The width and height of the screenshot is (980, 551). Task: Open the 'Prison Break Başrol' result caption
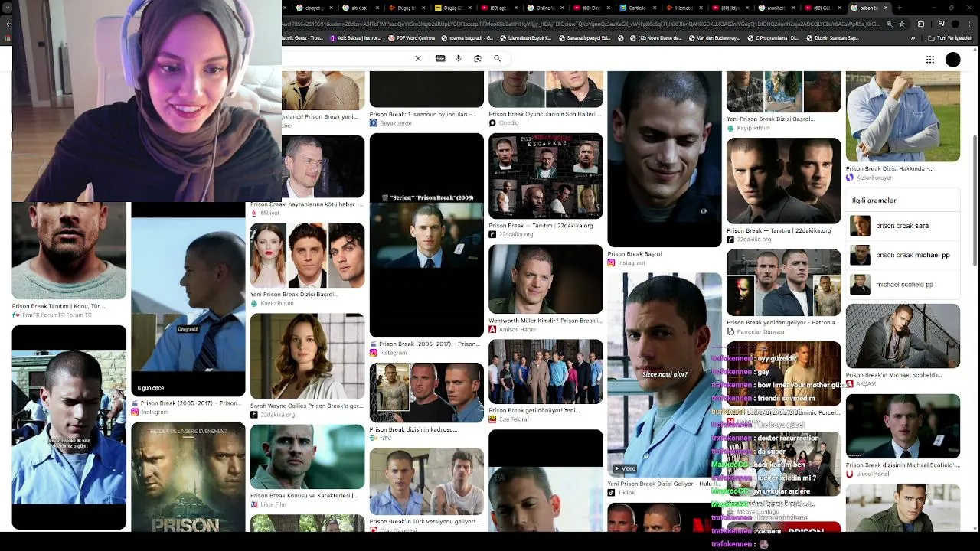pos(634,254)
